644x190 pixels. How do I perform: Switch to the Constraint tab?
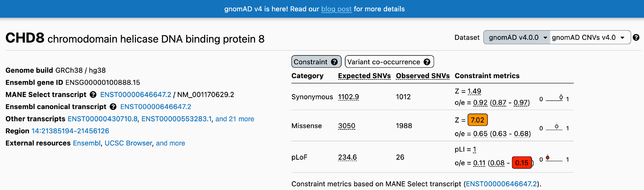coord(310,62)
